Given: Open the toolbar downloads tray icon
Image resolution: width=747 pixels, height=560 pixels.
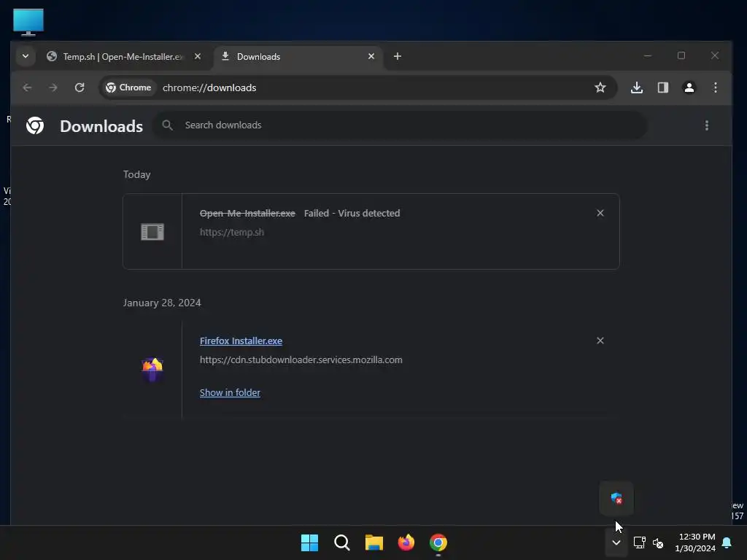Looking at the screenshot, I should 637,87.
